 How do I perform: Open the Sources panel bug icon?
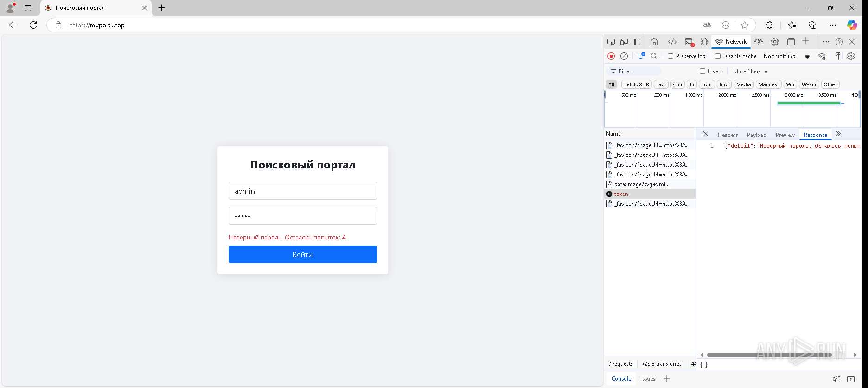[705, 42]
